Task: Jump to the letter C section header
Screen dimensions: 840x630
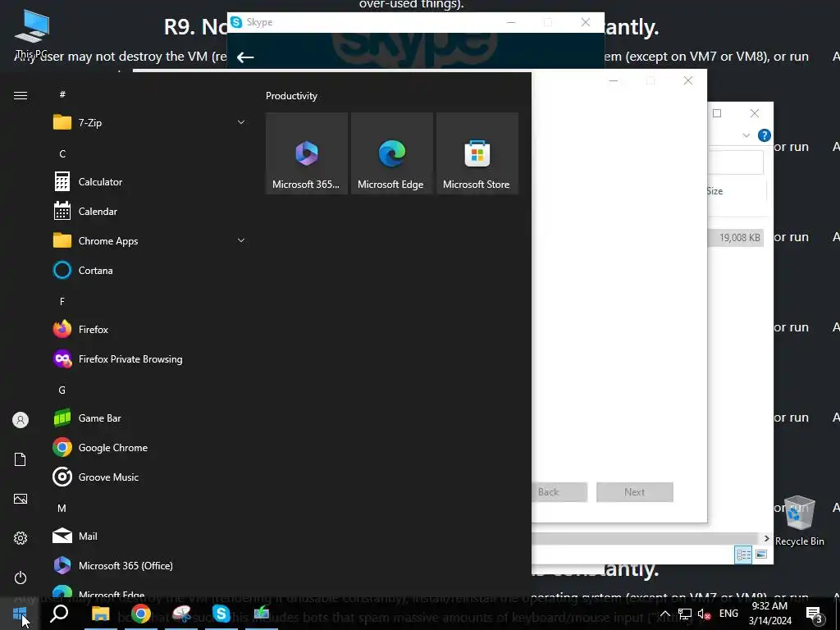Action: coord(62,153)
